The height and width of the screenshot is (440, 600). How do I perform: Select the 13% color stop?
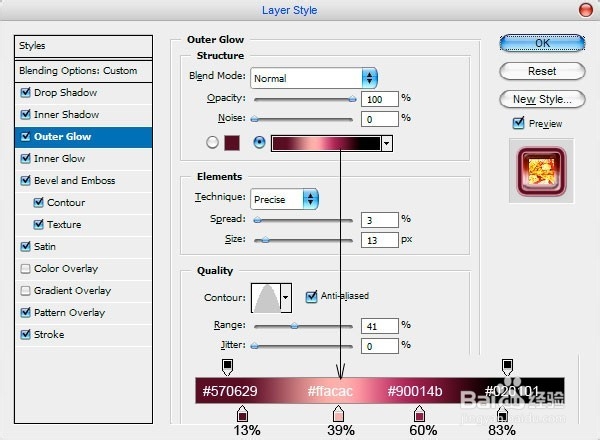coord(242,414)
